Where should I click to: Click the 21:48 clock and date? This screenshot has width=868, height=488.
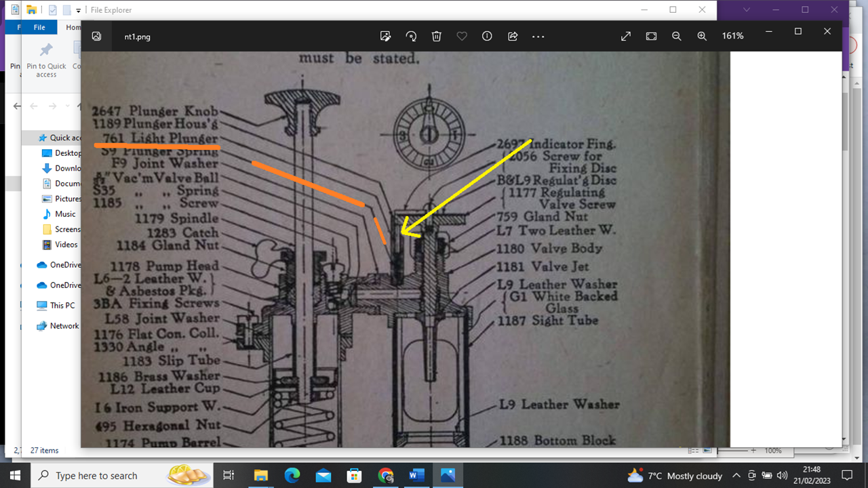point(811,475)
